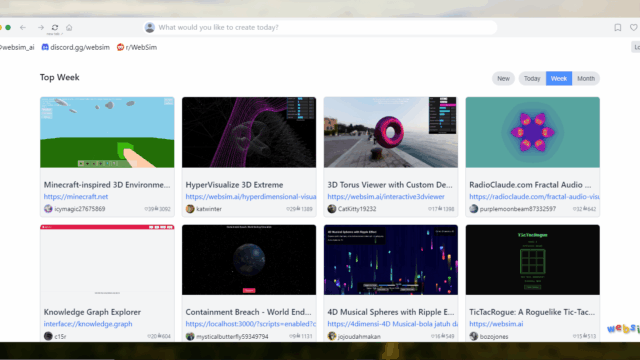
Task: Focus the 'What would you like to create today?' field
Action: pos(320,27)
